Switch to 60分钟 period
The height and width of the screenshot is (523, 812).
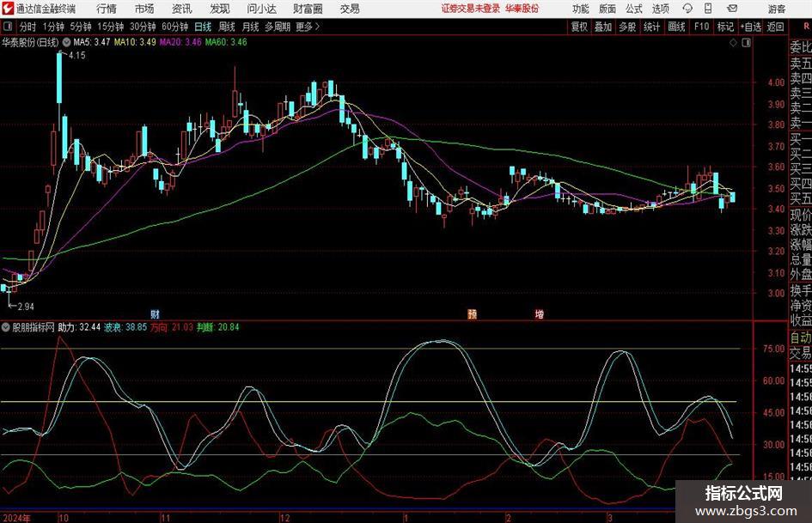(x=174, y=27)
